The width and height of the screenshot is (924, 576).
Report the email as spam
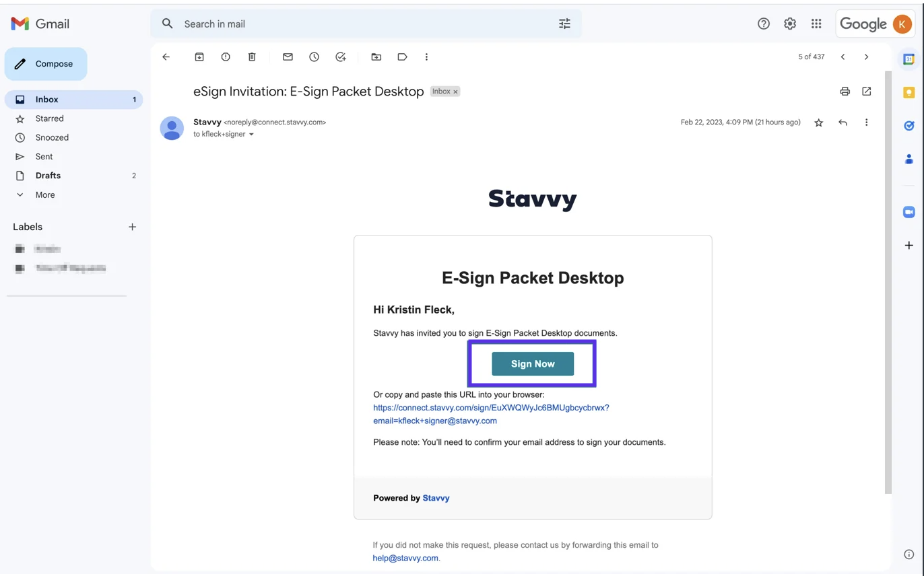(x=226, y=57)
